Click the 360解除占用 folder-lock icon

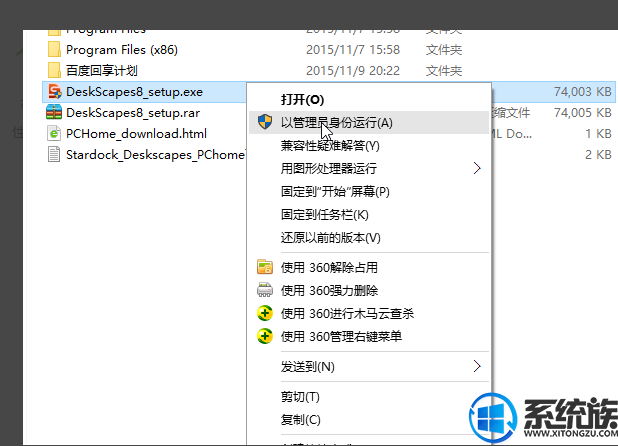[x=265, y=267]
